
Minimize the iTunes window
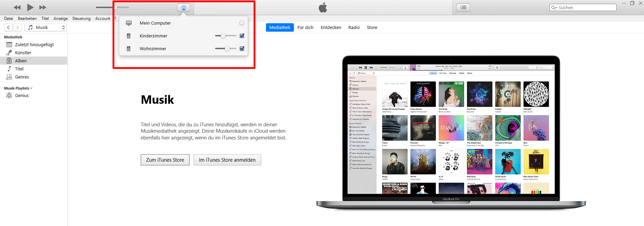[x=624, y=3]
